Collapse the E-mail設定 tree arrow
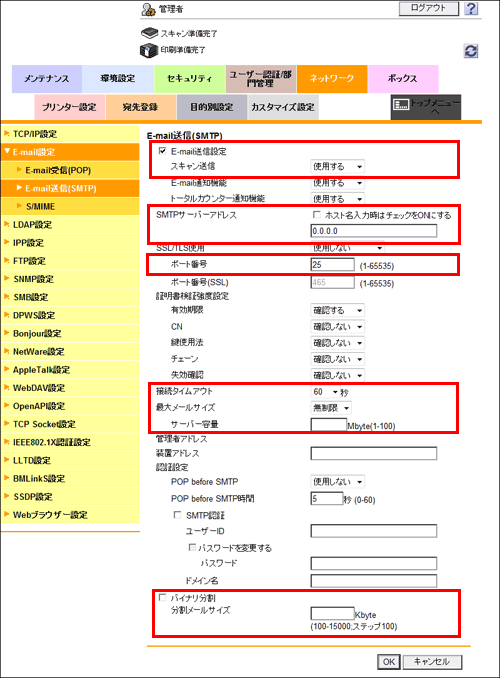The height and width of the screenshot is (678, 500). point(6,151)
